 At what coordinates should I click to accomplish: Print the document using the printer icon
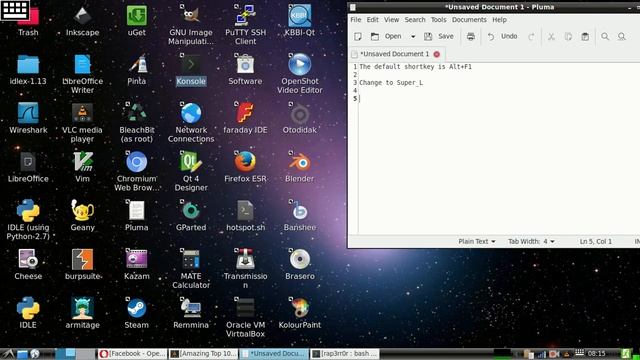471,36
